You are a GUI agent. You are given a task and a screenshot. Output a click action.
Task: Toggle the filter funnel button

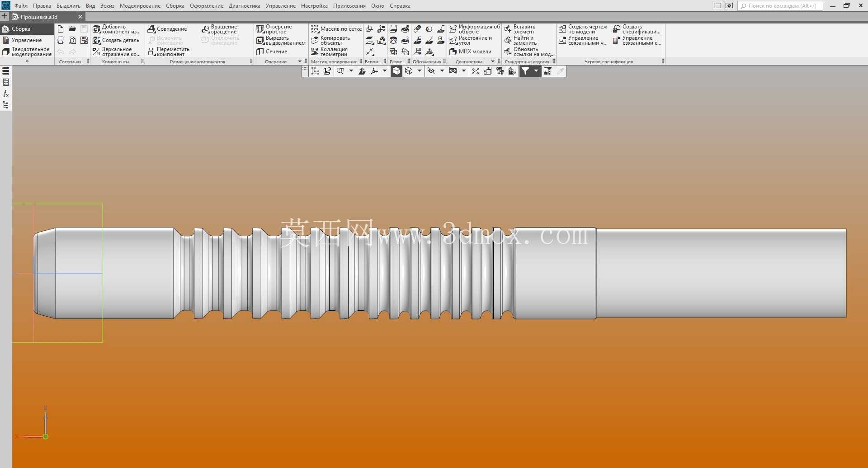tap(525, 71)
